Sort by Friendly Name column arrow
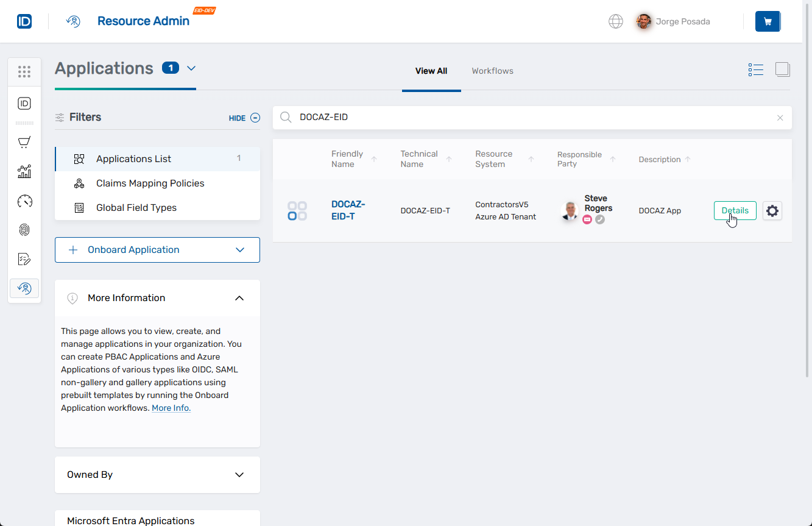This screenshot has width=812, height=526. click(x=374, y=159)
